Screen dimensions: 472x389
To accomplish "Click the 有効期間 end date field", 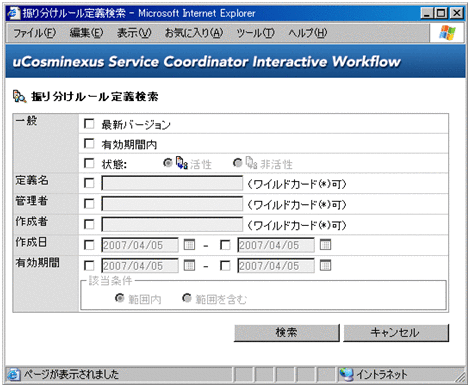I will (x=276, y=266).
